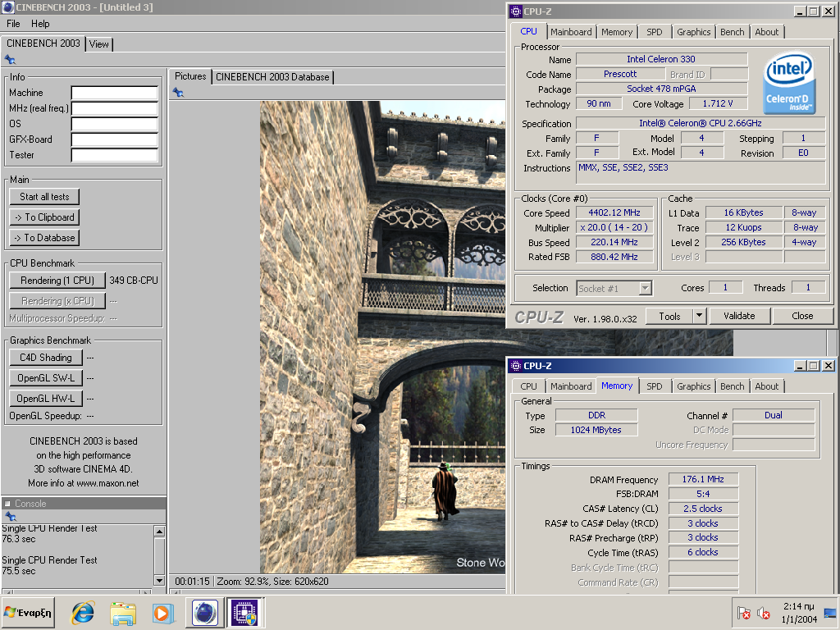Open the Help menu
840x630 pixels.
point(40,24)
